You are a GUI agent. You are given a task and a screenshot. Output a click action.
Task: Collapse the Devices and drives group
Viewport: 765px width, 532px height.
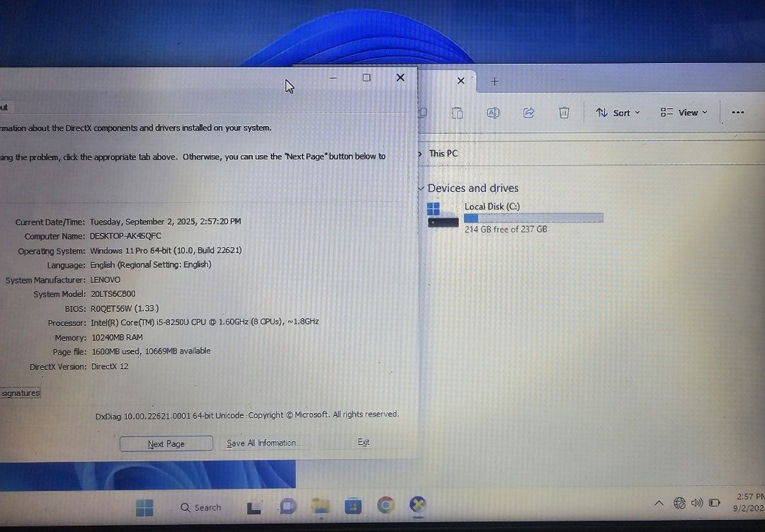[x=421, y=188]
